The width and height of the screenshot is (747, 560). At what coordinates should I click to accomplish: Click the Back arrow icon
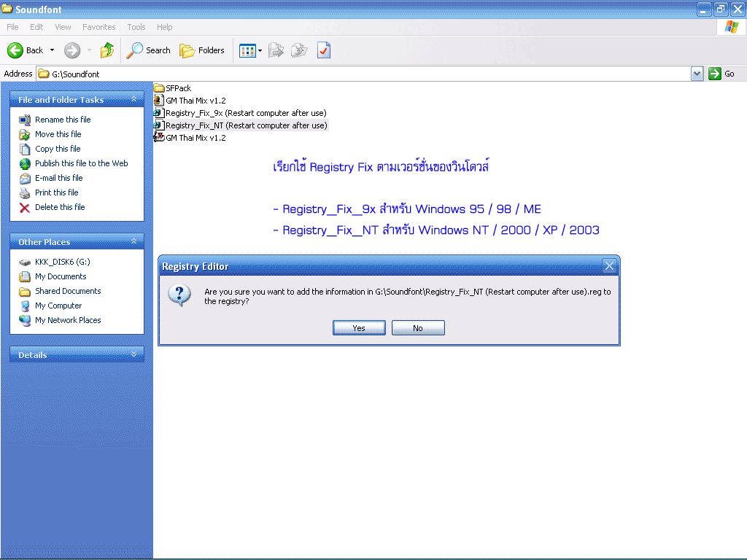tap(15, 50)
